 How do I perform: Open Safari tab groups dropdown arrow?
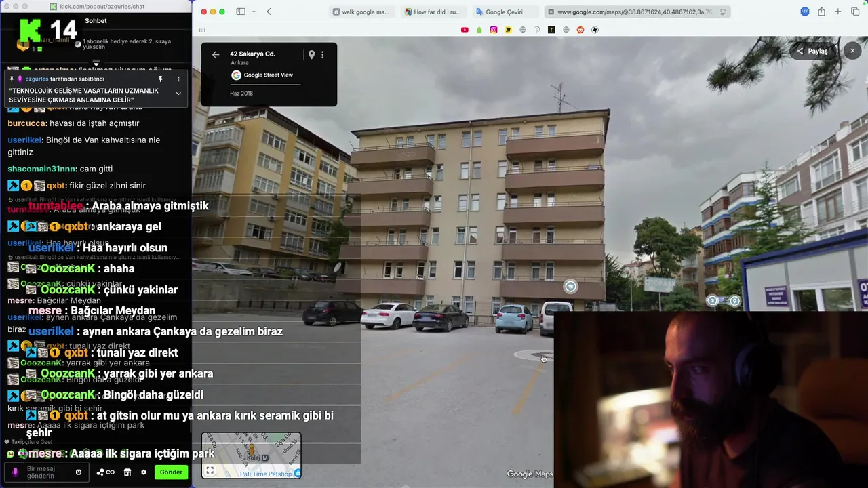tap(254, 12)
